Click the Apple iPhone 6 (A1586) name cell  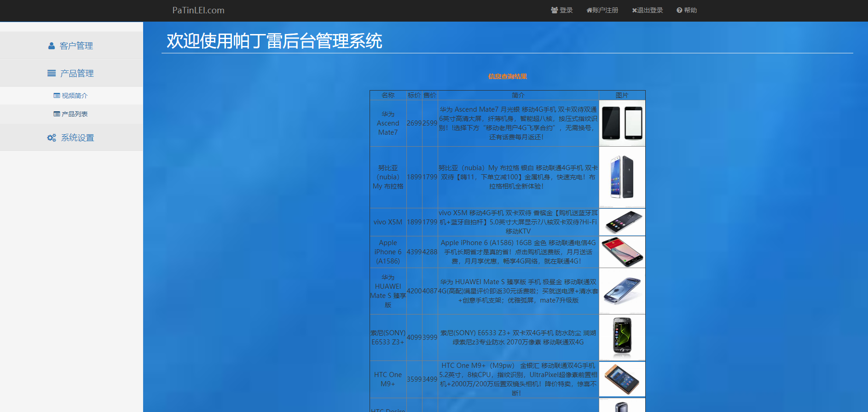tap(388, 252)
